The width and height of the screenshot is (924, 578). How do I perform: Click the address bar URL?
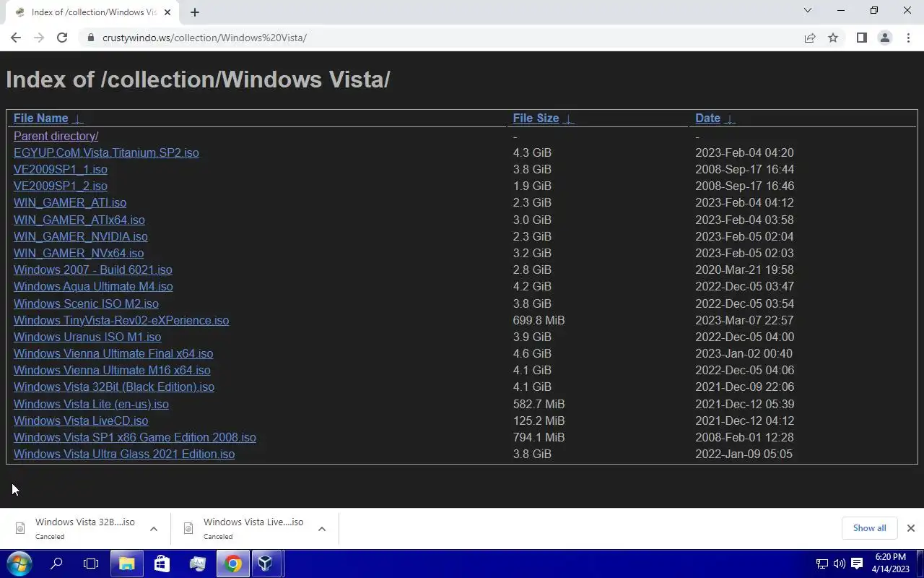click(204, 38)
